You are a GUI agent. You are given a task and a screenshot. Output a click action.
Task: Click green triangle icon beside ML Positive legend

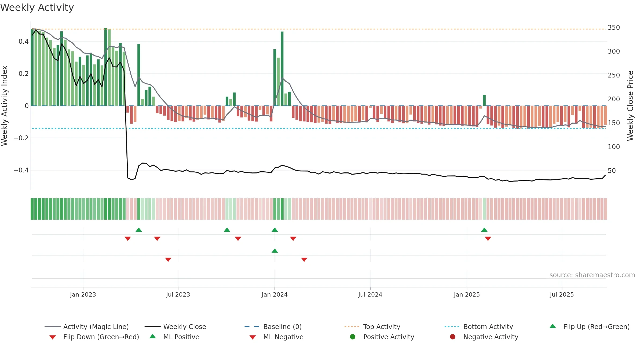tap(153, 336)
